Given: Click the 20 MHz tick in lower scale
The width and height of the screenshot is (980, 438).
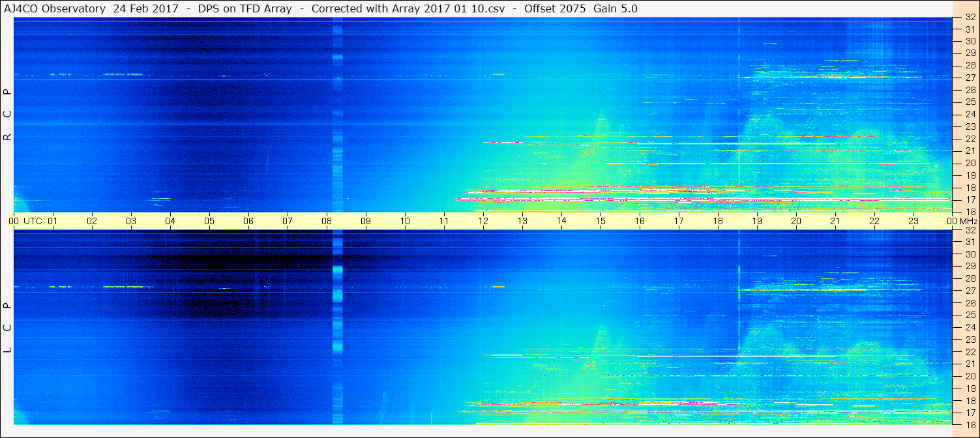Looking at the screenshot, I should (970, 376).
